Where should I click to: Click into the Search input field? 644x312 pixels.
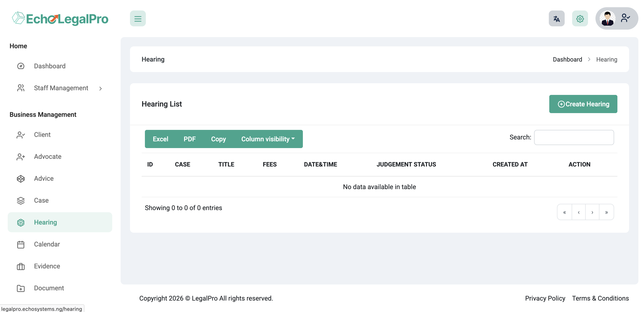click(x=574, y=137)
